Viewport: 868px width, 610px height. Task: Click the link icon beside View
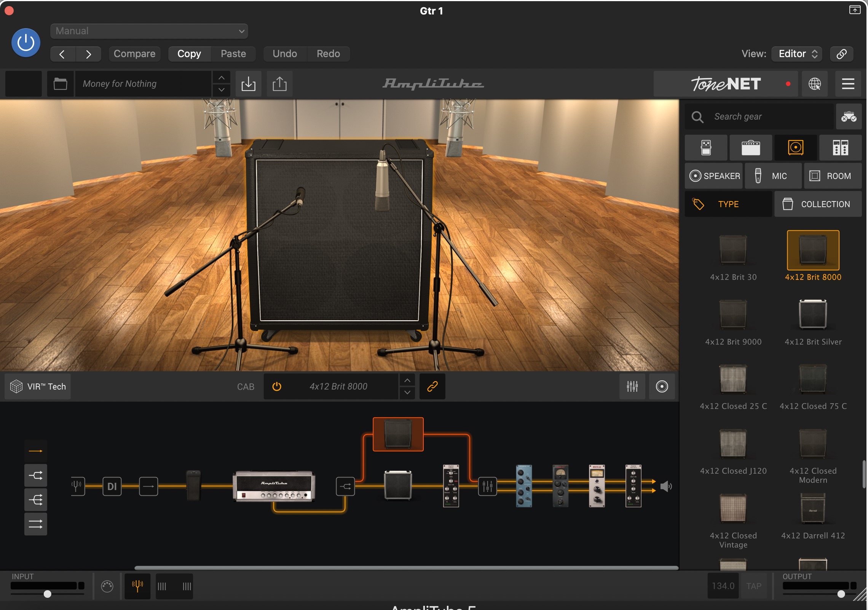tap(841, 54)
